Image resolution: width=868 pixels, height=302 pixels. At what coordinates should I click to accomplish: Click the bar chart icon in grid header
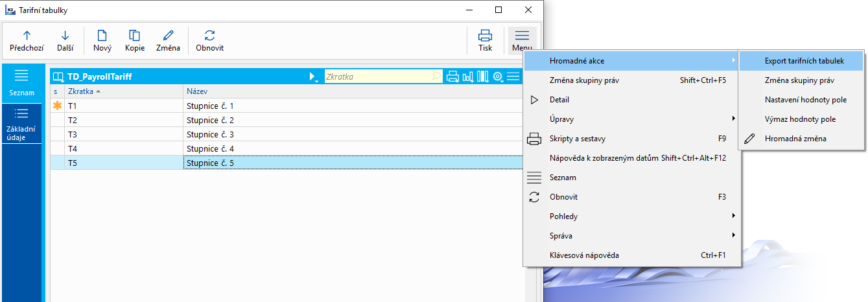click(467, 76)
